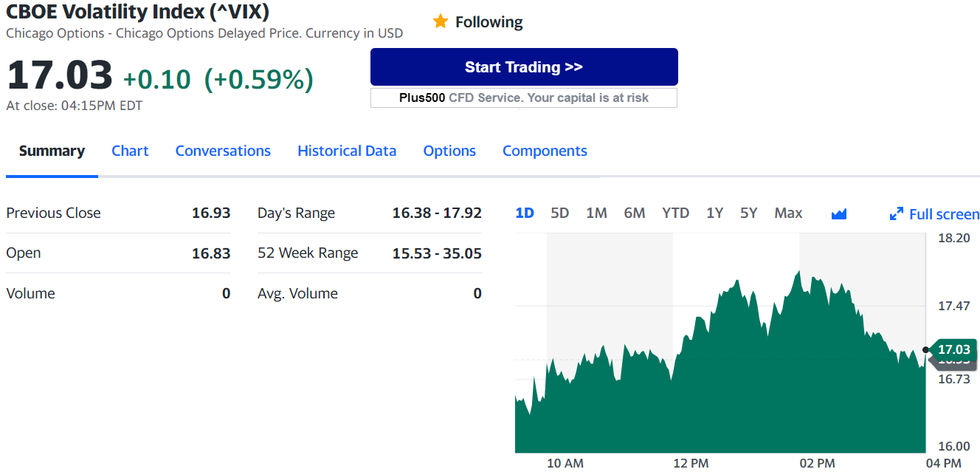View the Components tab
Screen dimensions: 980x472
pos(545,151)
